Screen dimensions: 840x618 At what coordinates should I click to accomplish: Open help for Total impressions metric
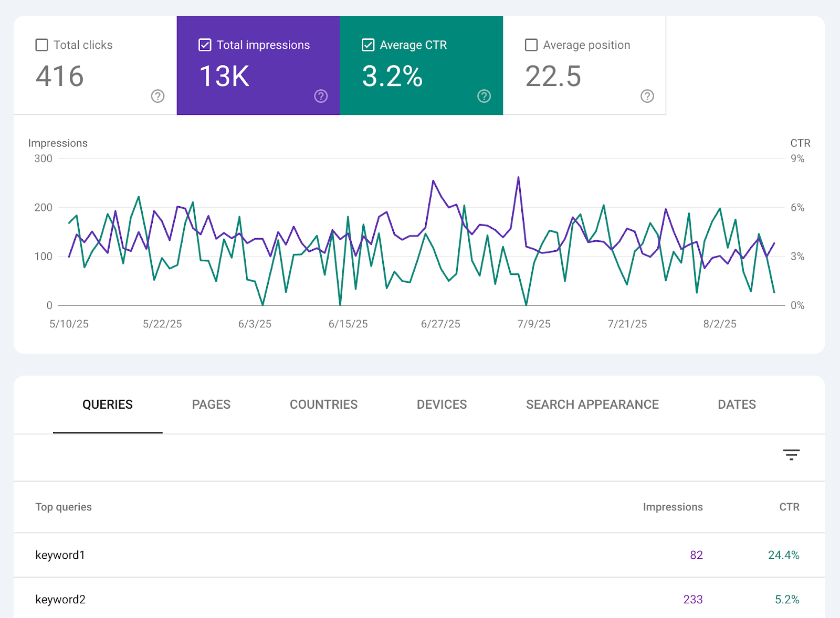point(320,97)
